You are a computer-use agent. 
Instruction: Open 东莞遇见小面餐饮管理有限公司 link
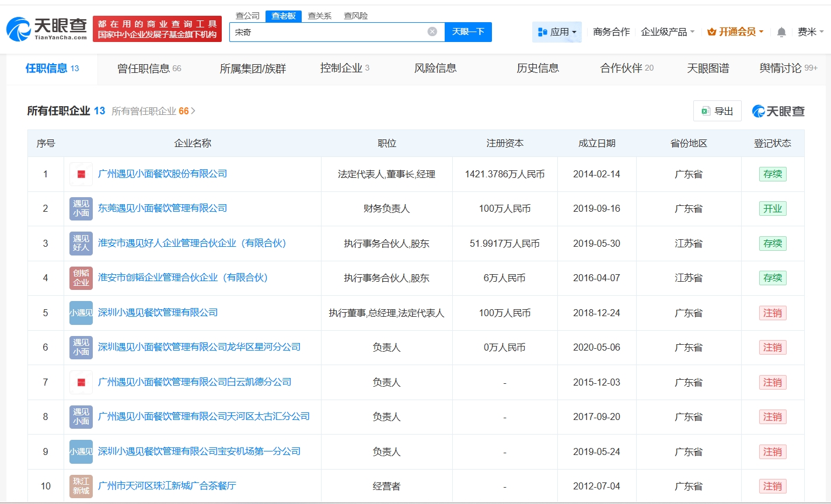point(162,208)
